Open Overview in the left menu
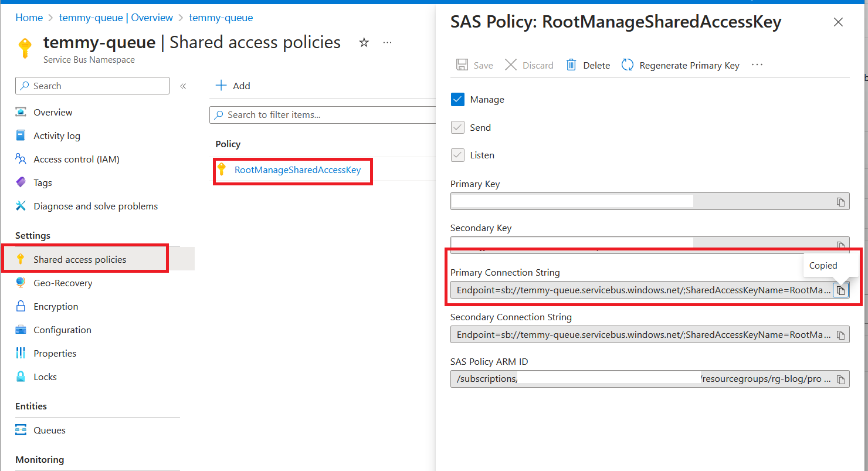 (x=53, y=112)
